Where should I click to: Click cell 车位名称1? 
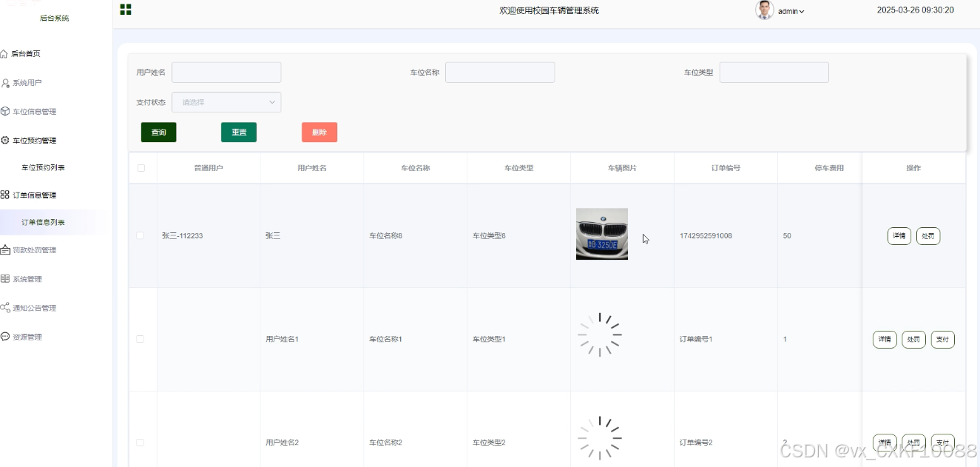(385, 340)
